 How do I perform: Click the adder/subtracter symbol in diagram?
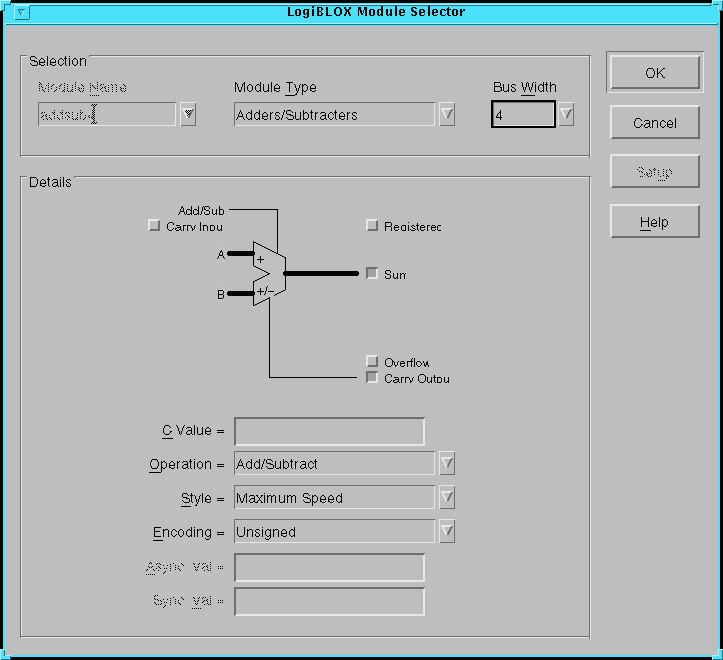(268, 274)
